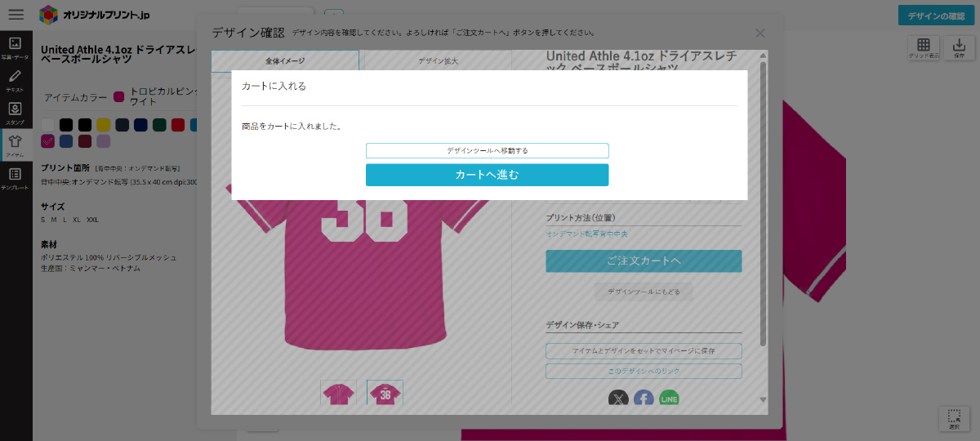The height and width of the screenshot is (441, 980).
Task: Open the アイテム item panel
Action: tap(15, 145)
